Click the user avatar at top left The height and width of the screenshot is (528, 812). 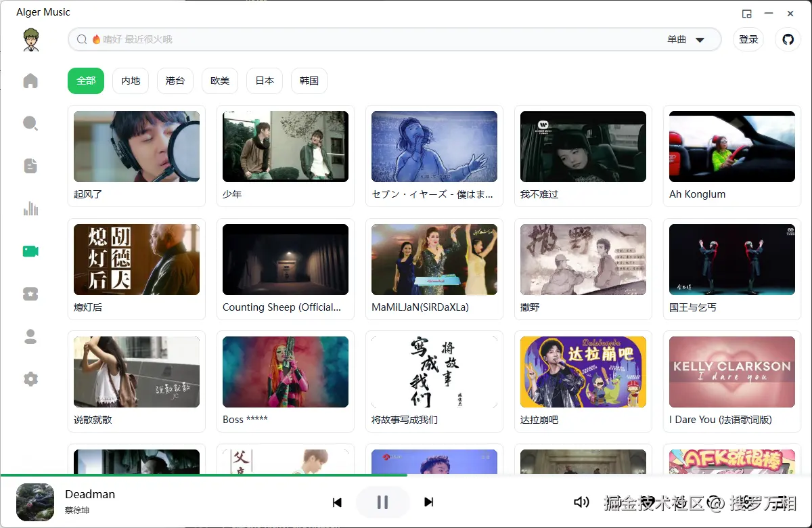click(30, 39)
